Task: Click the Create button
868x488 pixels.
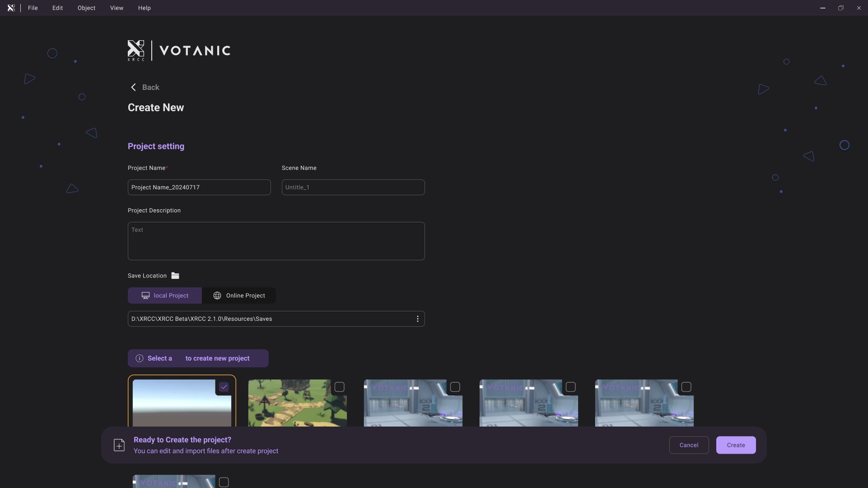Action: point(736,445)
